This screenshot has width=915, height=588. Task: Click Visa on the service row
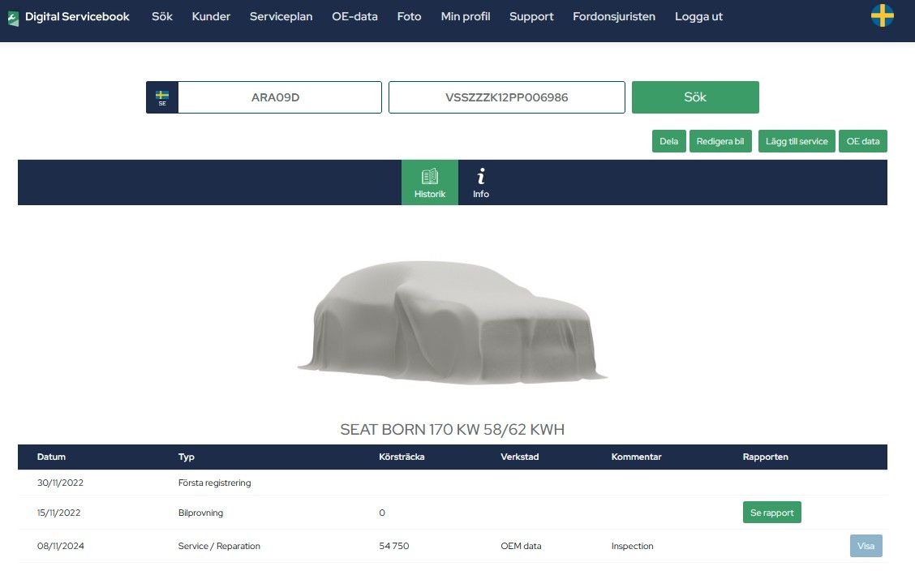click(x=866, y=546)
